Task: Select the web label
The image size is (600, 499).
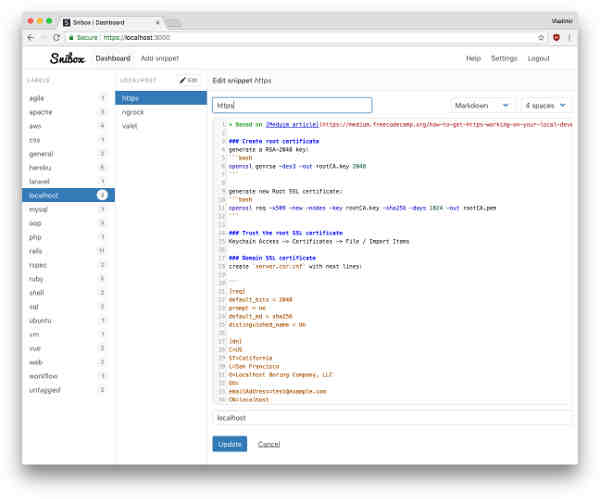Action: point(68,362)
